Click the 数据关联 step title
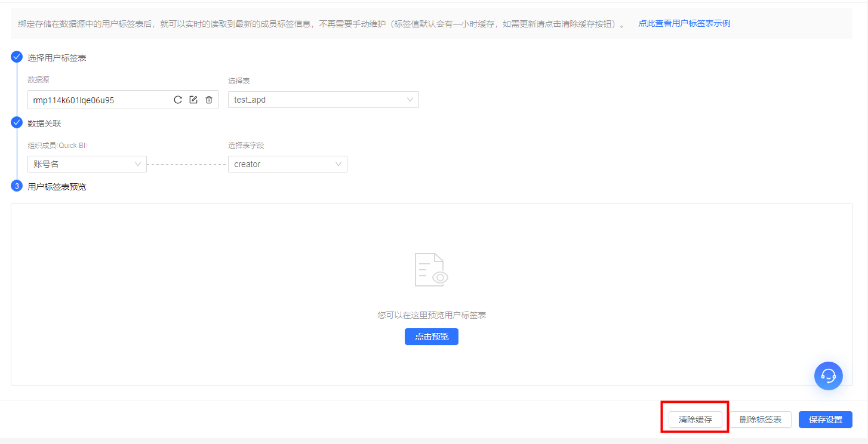Image resolution: width=868 pixels, height=444 pixels. [45, 124]
